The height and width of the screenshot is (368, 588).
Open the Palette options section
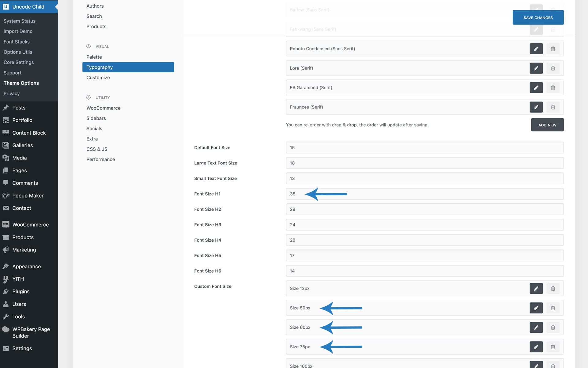click(x=94, y=57)
